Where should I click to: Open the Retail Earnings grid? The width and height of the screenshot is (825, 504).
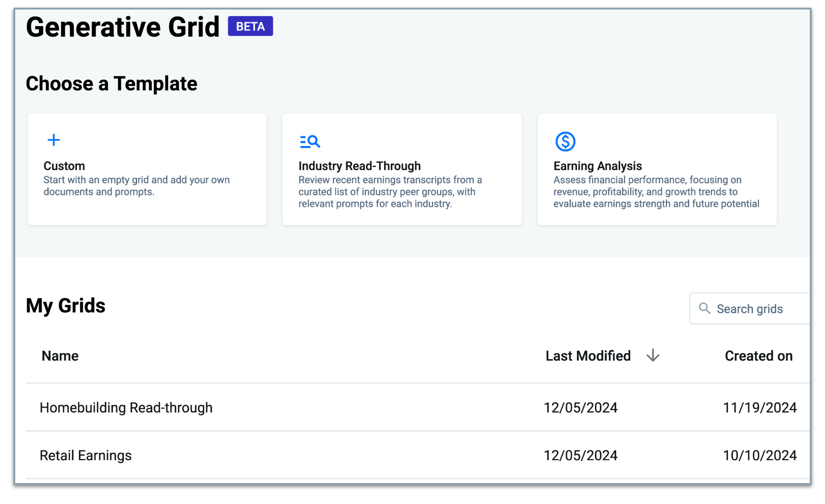tap(85, 456)
